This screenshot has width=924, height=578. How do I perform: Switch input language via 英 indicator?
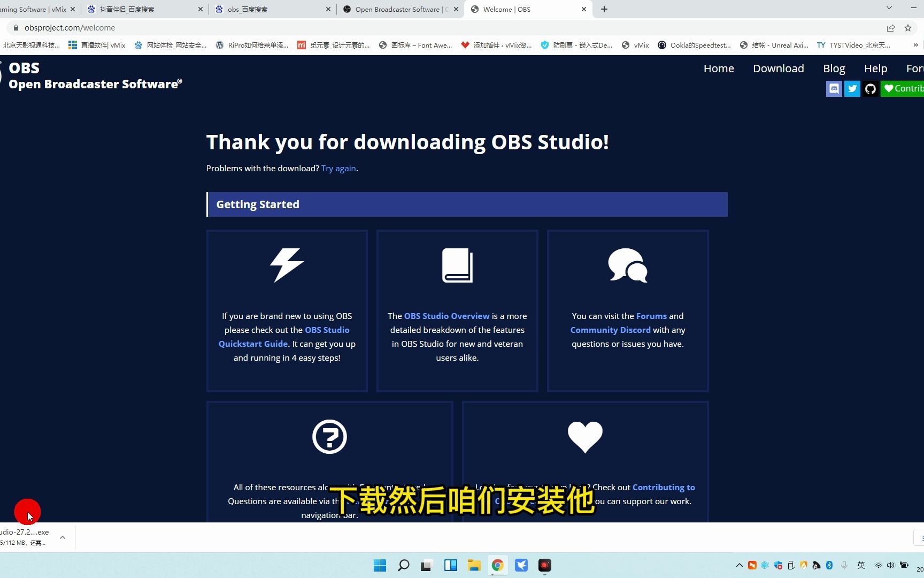(861, 565)
